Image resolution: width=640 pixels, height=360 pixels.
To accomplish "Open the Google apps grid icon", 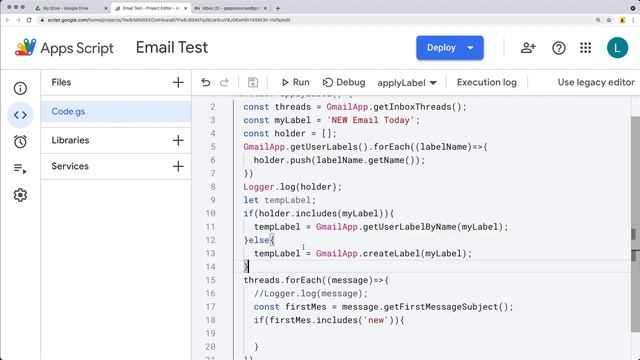I will click(x=585, y=48).
